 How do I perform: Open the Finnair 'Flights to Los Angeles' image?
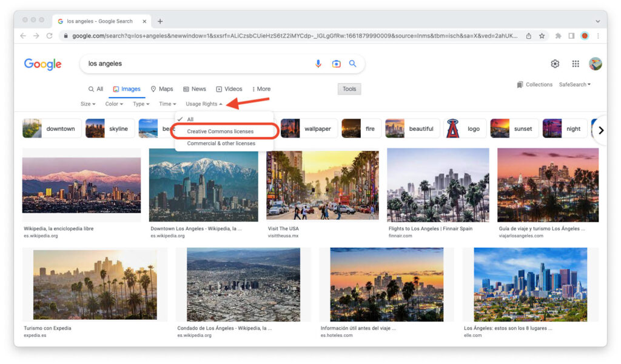pos(438,185)
